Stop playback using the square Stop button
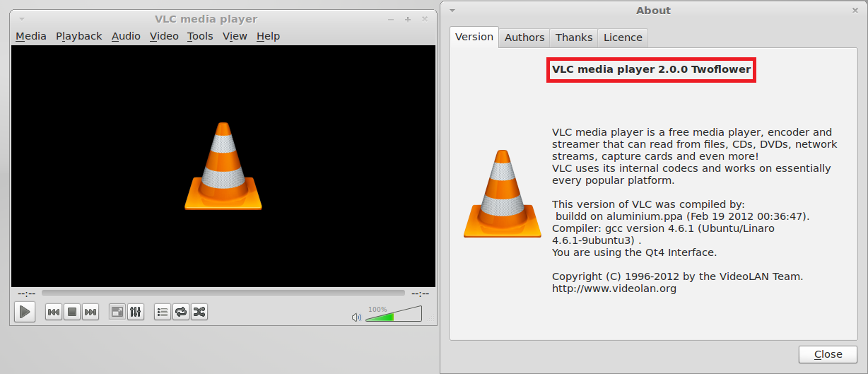 pyautogui.click(x=71, y=312)
